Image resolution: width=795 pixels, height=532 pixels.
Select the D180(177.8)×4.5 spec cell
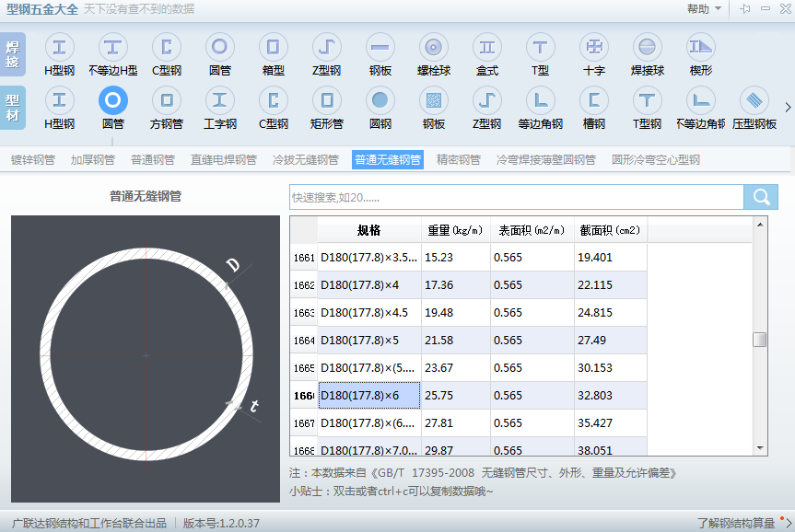[x=369, y=313]
